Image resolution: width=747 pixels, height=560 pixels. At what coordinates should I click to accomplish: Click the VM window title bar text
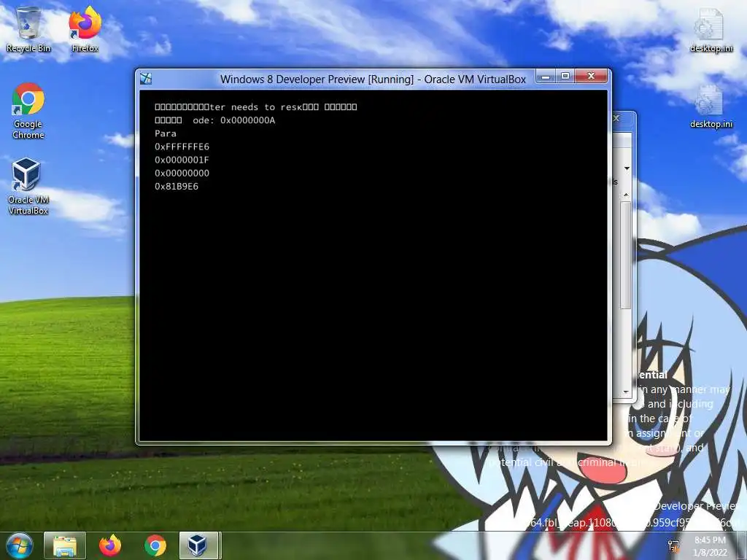click(373, 79)
